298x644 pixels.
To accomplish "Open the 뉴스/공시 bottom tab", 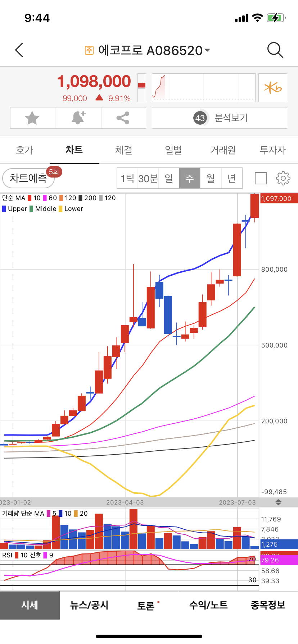I will point(89,605).
